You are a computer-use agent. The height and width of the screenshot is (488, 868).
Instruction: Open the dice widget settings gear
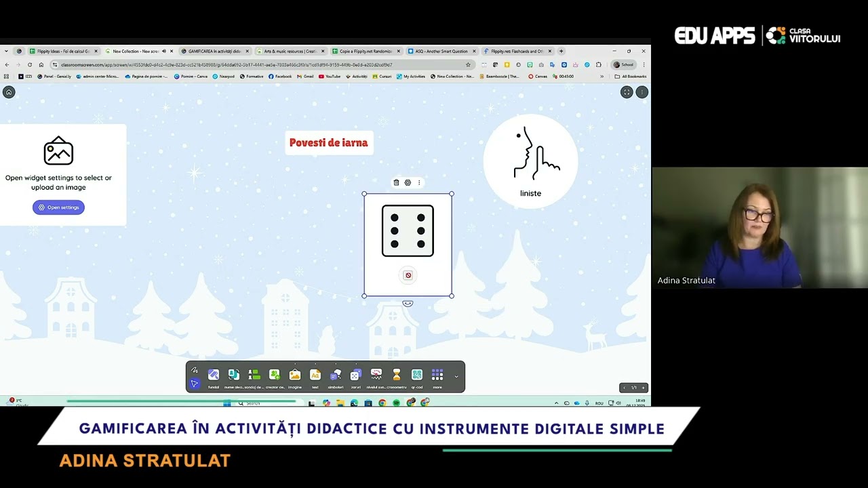tap(408, 182)
